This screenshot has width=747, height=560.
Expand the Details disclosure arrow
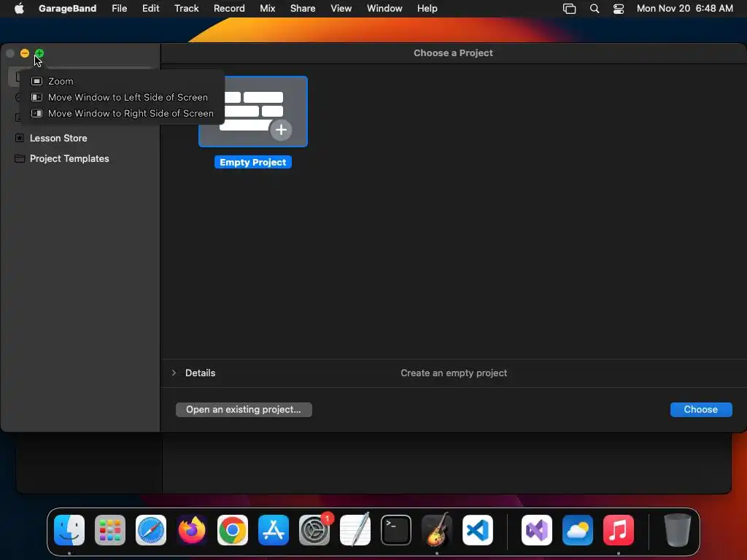click(x=174, y=373)
